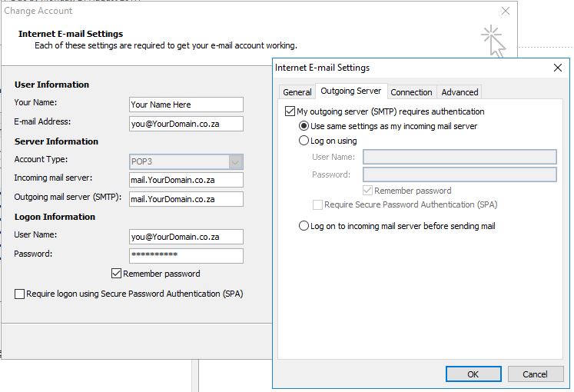Toggle Remember password in Change Account window
The width and height of the screenshot is (574, 392).
[116, 274]
